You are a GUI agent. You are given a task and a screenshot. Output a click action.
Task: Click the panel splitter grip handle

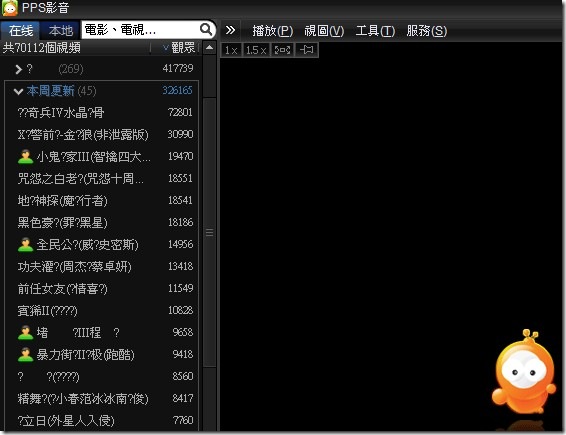[x=209, y=233]
